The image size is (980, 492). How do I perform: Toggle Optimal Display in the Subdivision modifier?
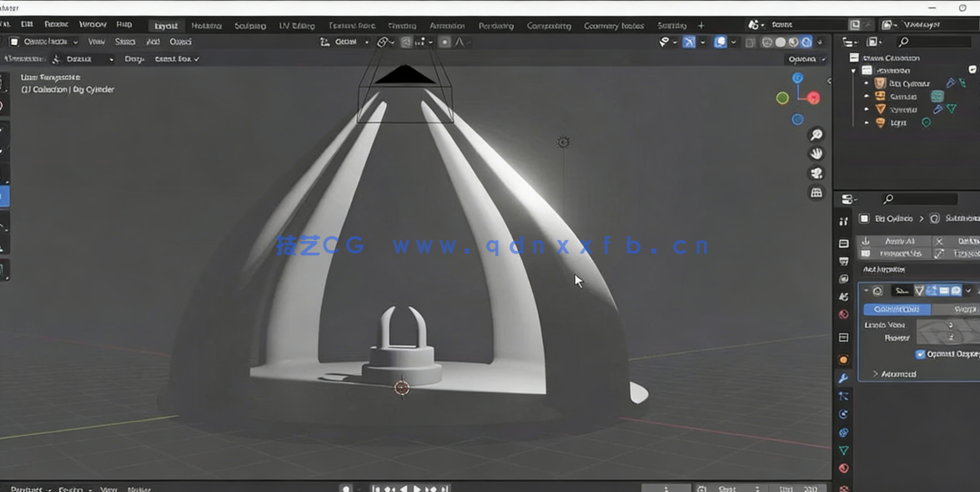[x=920, y=354]
